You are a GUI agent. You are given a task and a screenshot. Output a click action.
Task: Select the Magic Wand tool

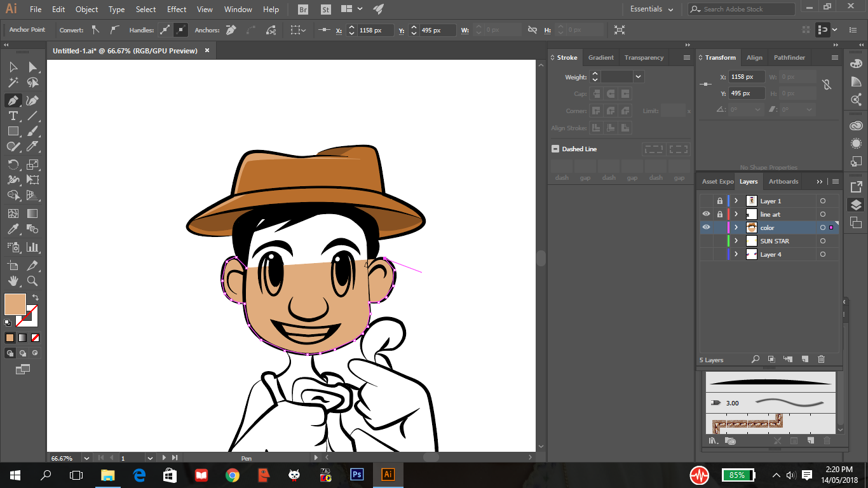[13, 83]
